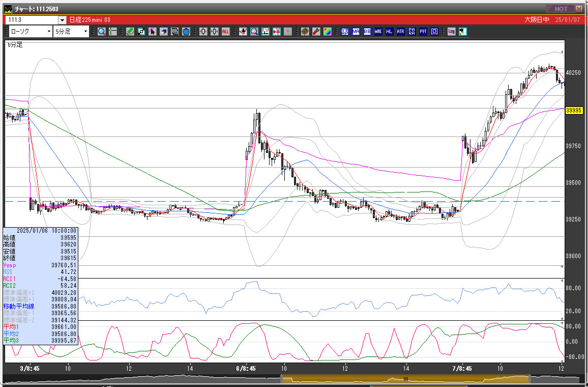Click the 3/8:45 time axis marker
The height and width of the screenshot is (387, 588).
30,369
